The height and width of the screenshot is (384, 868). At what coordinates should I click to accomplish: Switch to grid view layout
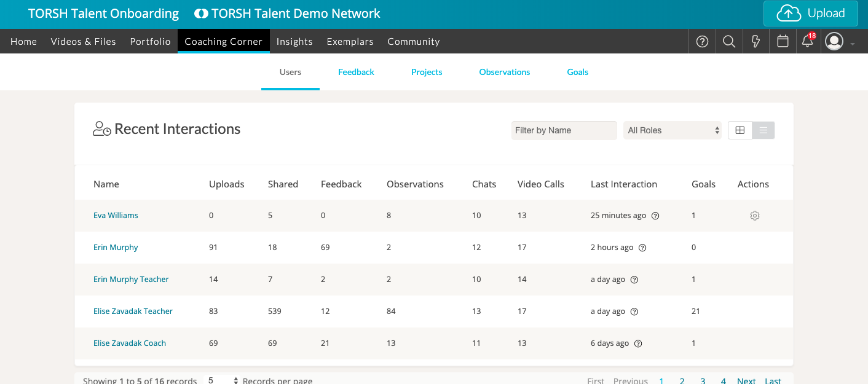click(740, 130)
